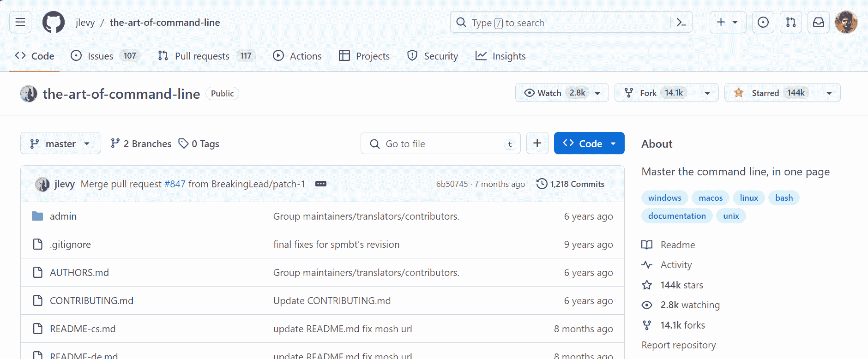Open the README-cs.md row's update README.md fix mosh url commit
Viewport: 868px width, 359px height.
343,329
